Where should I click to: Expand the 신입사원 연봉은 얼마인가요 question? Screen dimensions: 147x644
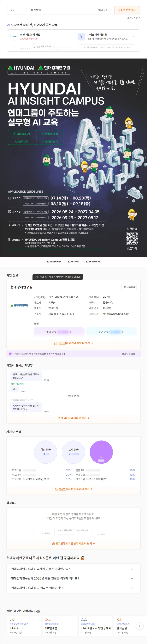click(73, 569)
